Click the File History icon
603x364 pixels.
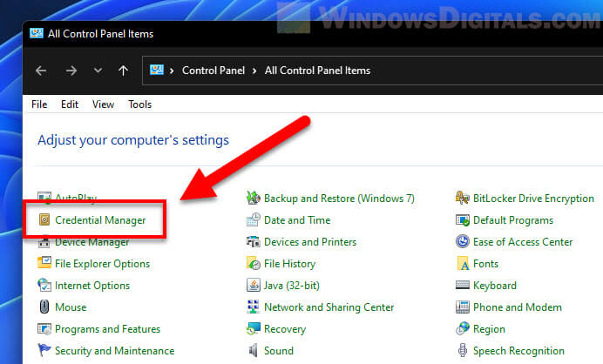click(253, 263)
